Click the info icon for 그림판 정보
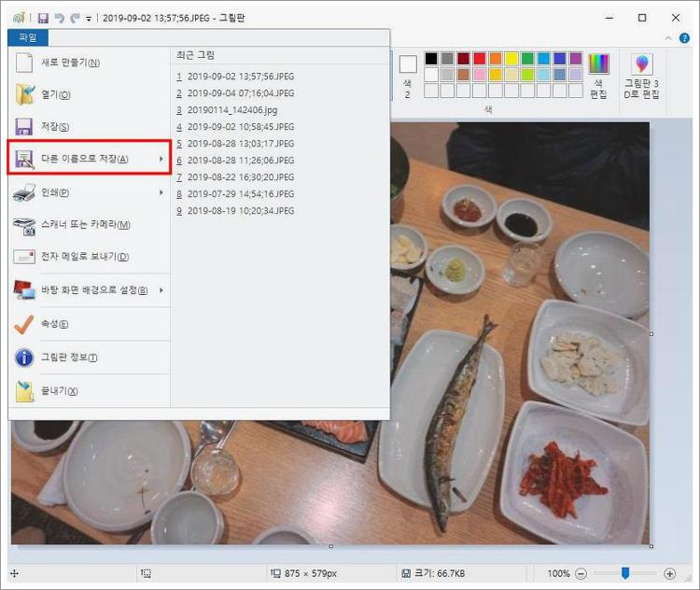 tap(24, 358)
